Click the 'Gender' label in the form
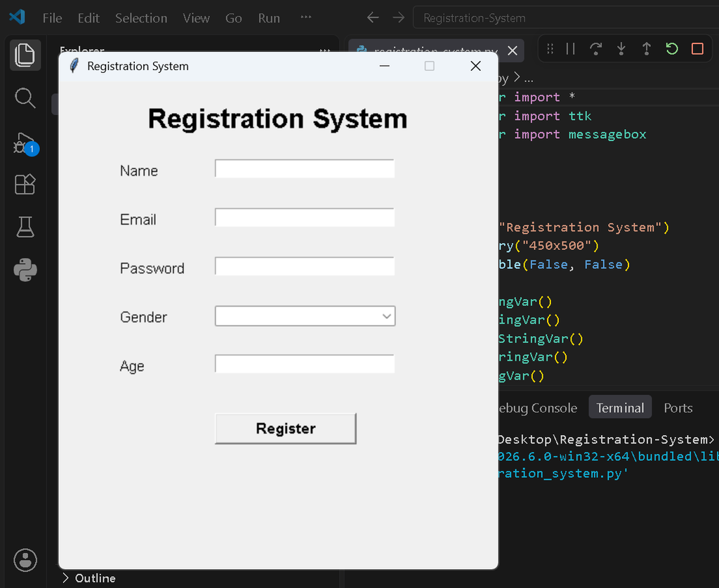The image size is (719, 588). [x=143, y=317]
